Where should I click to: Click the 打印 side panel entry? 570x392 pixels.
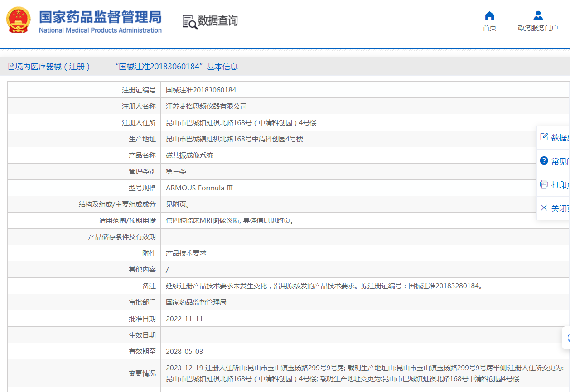[x=554, y=184]
